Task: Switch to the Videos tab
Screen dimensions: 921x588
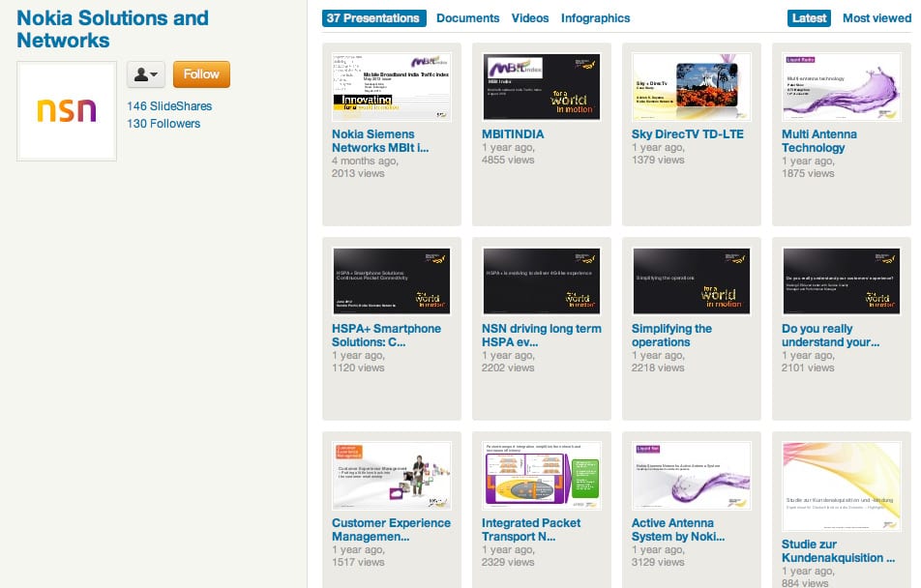Action: tap(530, 18)
